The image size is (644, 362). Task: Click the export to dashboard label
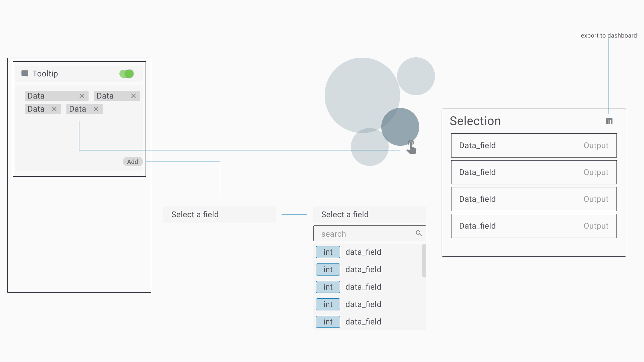608,36
